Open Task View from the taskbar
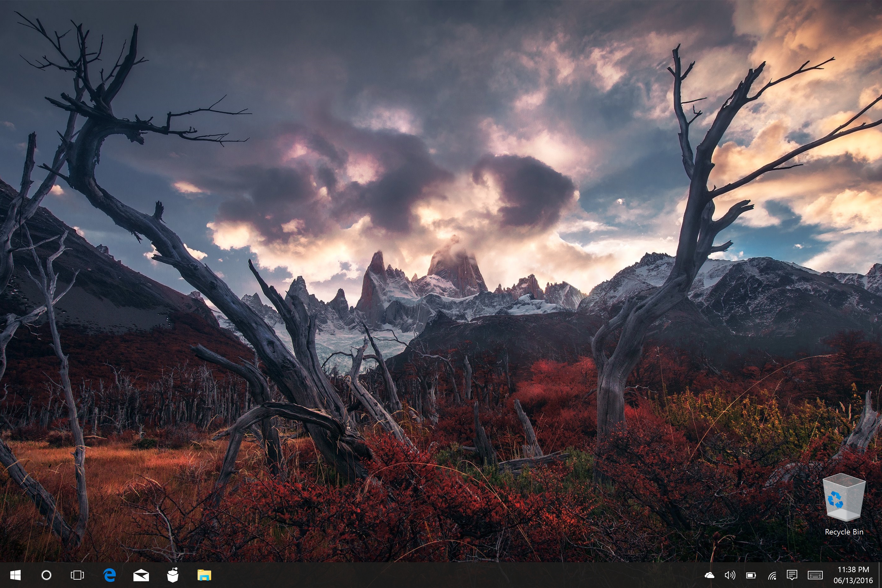This screenshot has height=588, width=882. pyautogui.click(x=77, y=575)
